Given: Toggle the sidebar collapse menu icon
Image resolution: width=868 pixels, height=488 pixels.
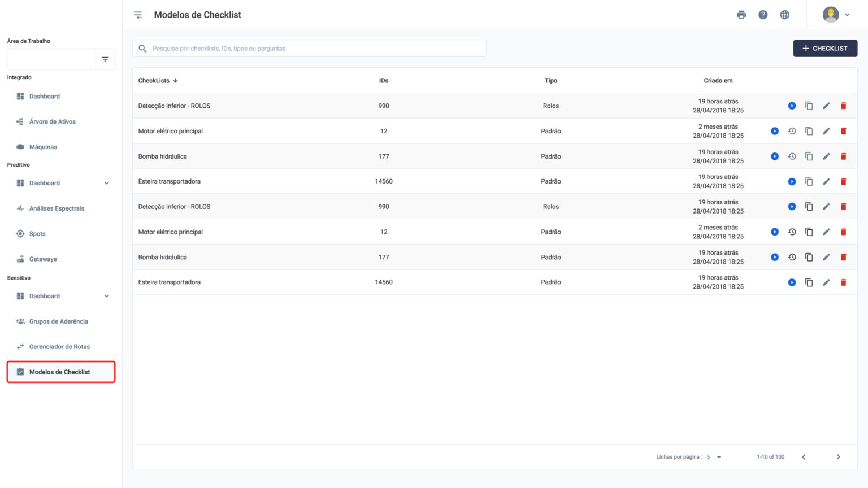Looking at the screenshot, I should (138, 15).
